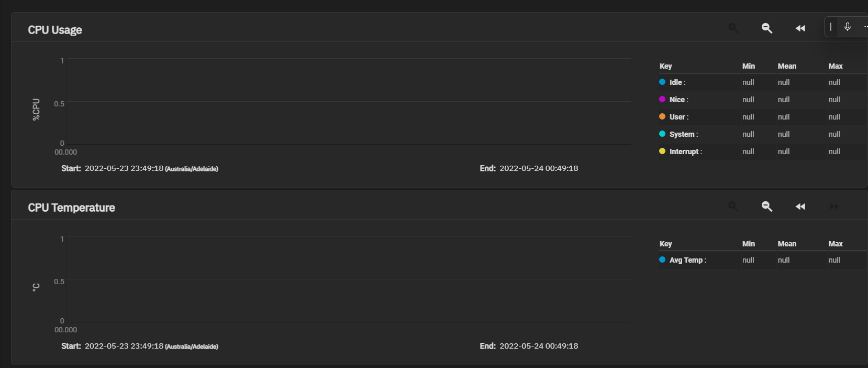This screenshot has height=368, width=868.
Task: Step back CPU Temperature time range
Action: click(x=800, y=207)
